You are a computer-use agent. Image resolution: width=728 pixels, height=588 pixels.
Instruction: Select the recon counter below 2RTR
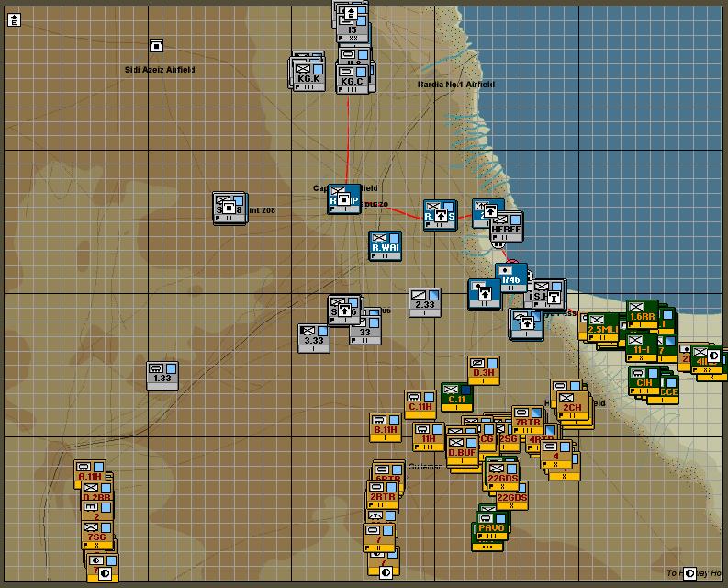(x=382, y=515)
